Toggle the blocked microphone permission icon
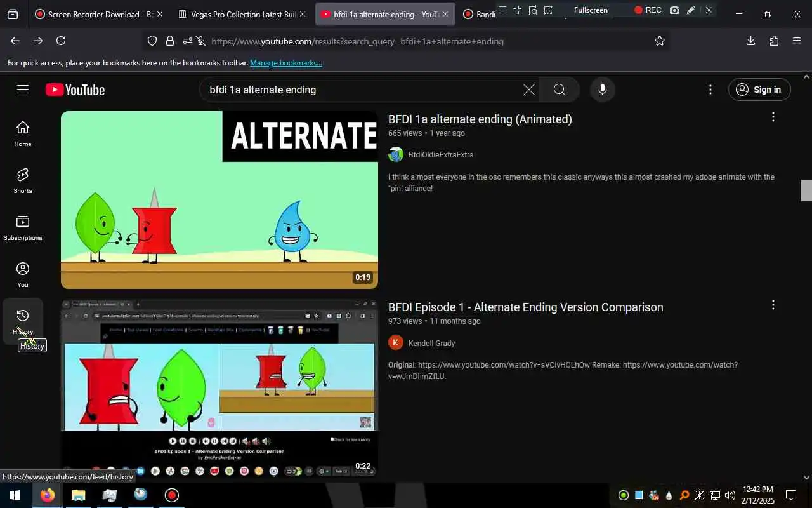Image resolution: width=812 pixels, height=508 pixels. coord(200,41)
